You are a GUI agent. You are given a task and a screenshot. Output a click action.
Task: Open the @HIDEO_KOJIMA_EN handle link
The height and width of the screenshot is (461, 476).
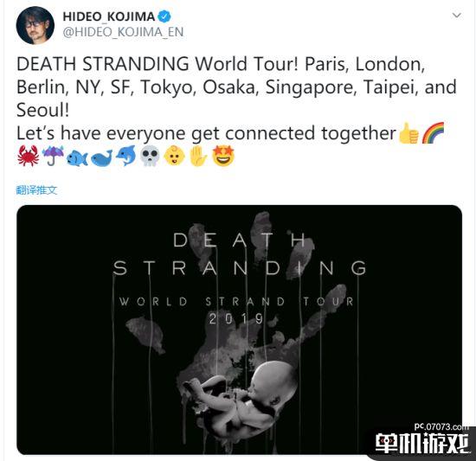(123, 32)
